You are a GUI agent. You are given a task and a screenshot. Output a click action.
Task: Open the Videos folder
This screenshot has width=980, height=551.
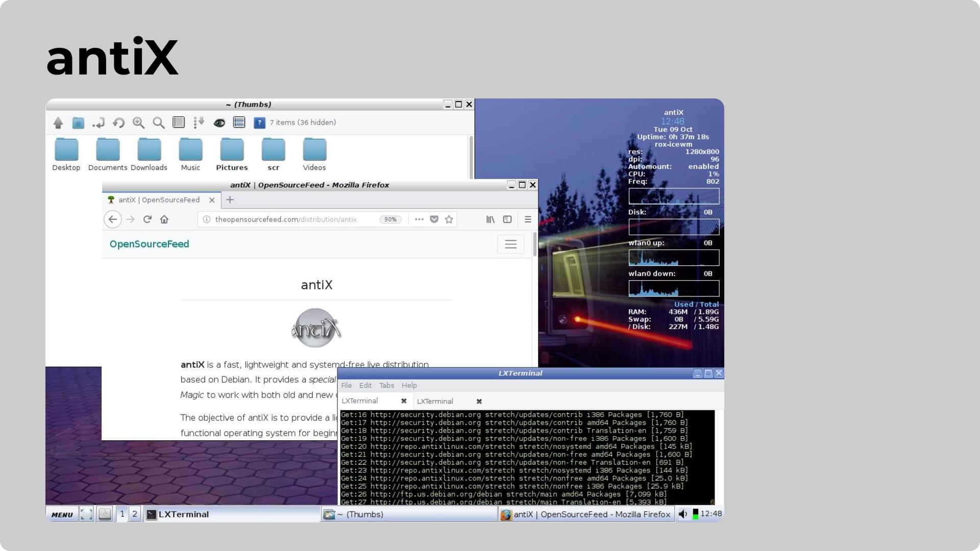click(x=314, y=155)
